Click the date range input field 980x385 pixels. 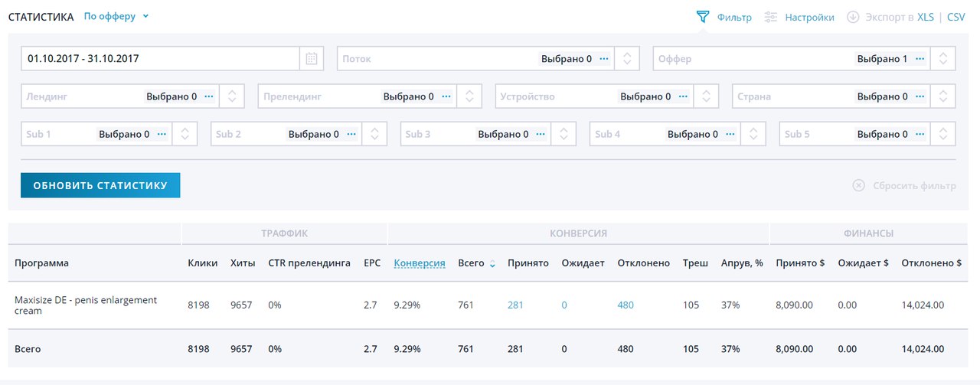(159, 58)
